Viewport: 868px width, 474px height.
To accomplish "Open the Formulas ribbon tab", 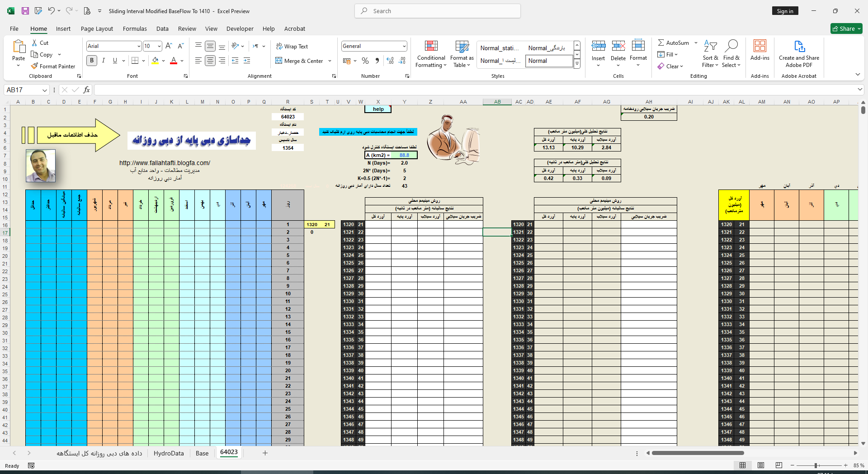I will point(135,28).
